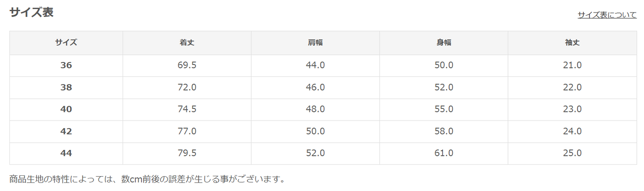Click the fabric measurement disclaimer note
The image size is (644, 191).
[147, 180]
